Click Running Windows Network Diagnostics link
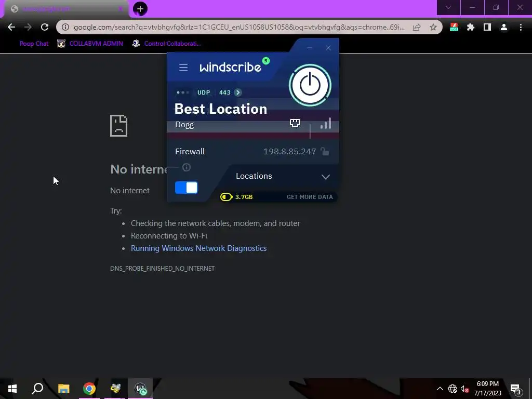Viewport: 532px width, 399px height. (x=199, y=248)
